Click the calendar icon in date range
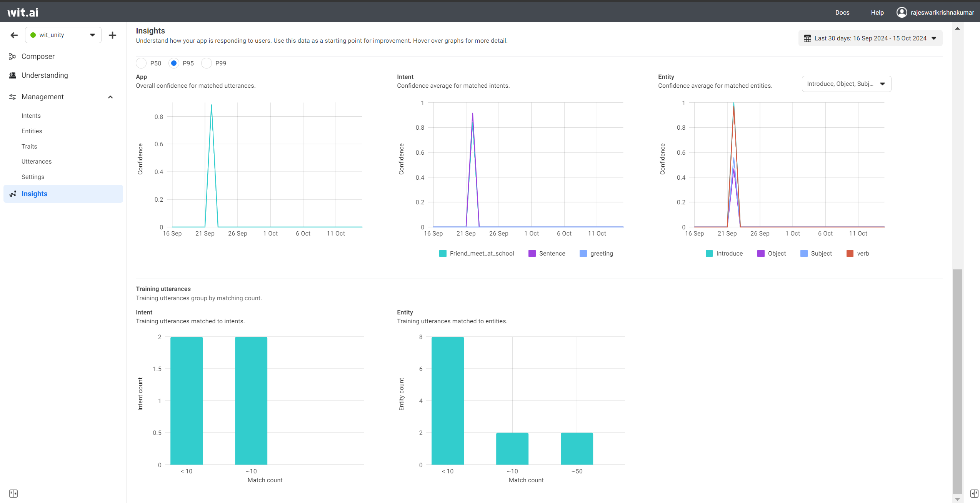 [x=807, y=38]
